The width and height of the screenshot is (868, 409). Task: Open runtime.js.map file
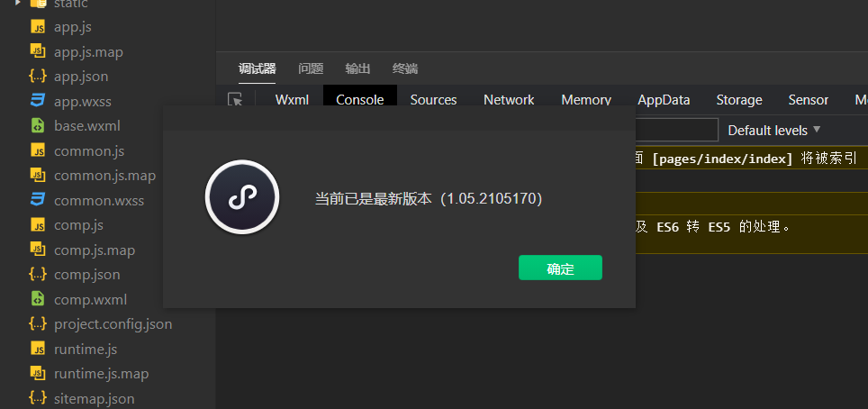102,374
